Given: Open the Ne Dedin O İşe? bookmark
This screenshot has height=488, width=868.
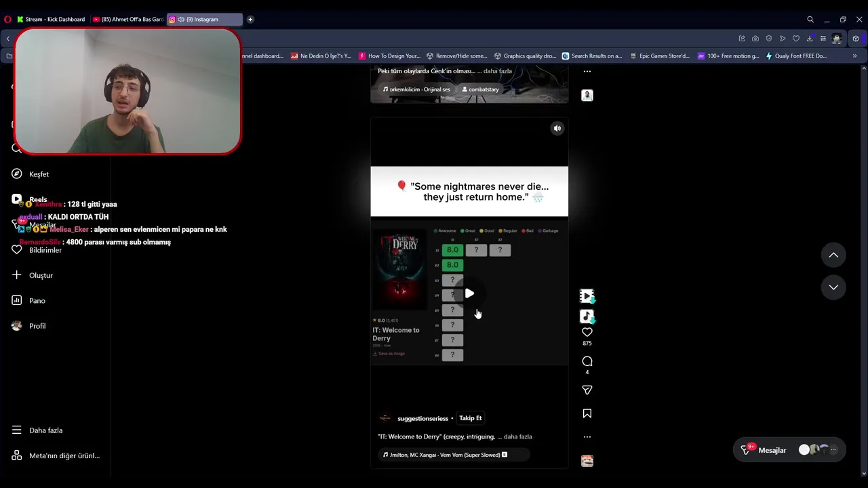Looking at the screenshot, I should [x=321, y=56].
